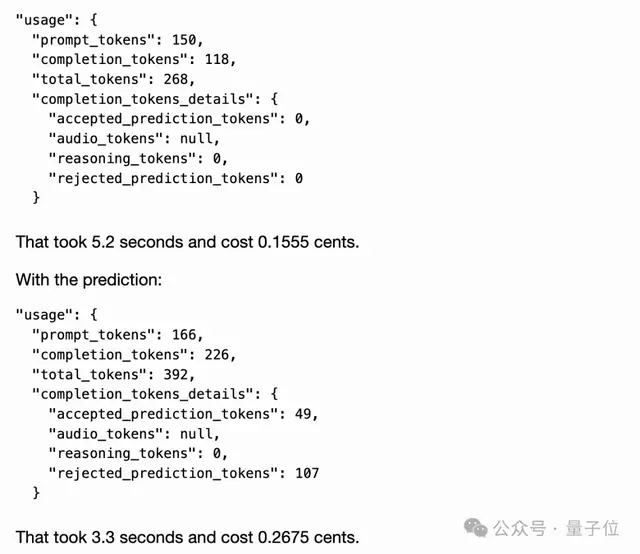
Task: Click the accepted_prediction_tokens 49 line
Action: pyautogui.click(x=184, y=414)
